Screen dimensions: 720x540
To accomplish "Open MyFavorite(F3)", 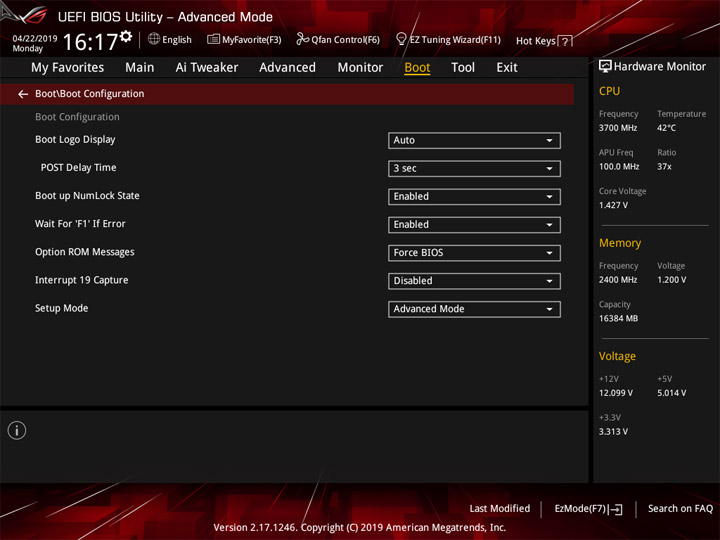I will point(252,40).
